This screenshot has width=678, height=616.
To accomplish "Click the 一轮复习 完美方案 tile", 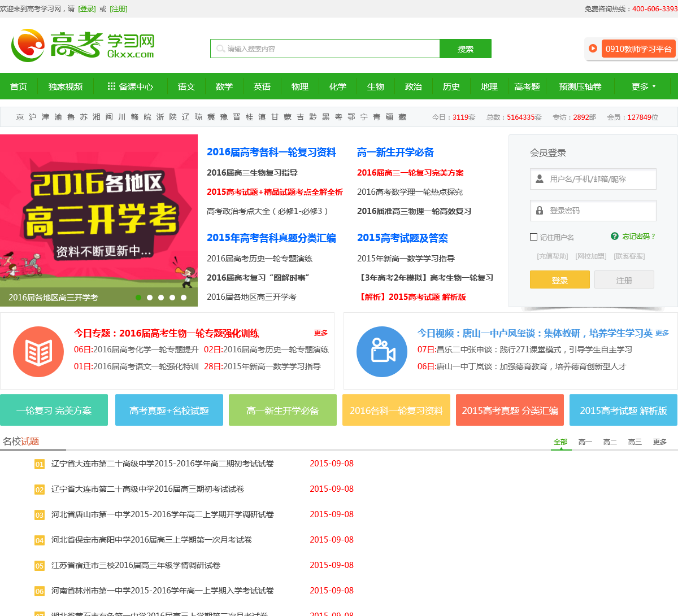I will (54, 410).
